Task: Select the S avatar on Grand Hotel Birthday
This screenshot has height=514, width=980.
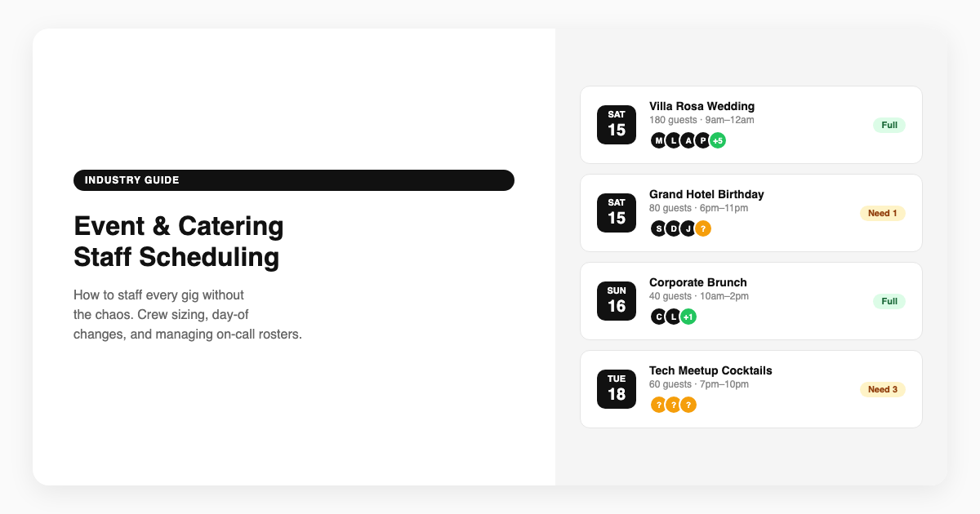Action: point(658,228)
